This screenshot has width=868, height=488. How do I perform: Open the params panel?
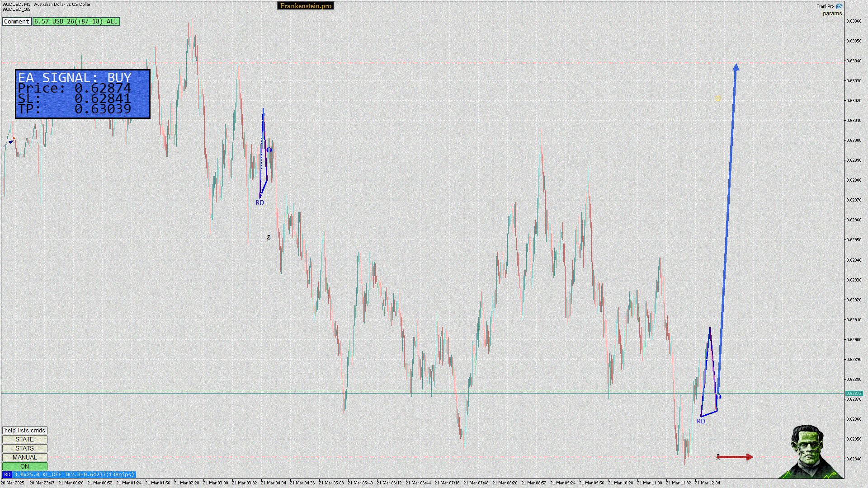(x=832, y=14)
